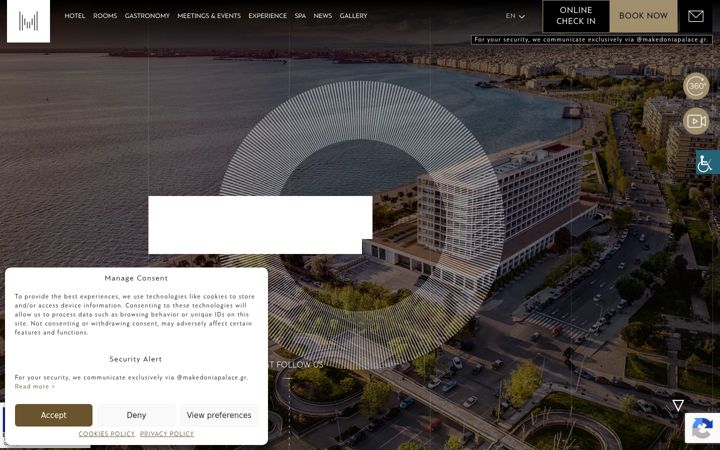Accept cookies in consent dialog

[53, 415]
